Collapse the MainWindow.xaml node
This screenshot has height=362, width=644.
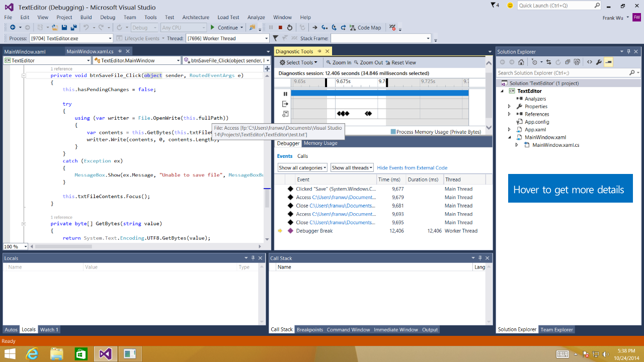509,137
